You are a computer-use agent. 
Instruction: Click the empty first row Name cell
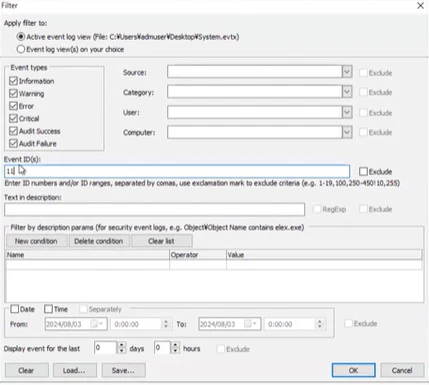coord(87,265)
